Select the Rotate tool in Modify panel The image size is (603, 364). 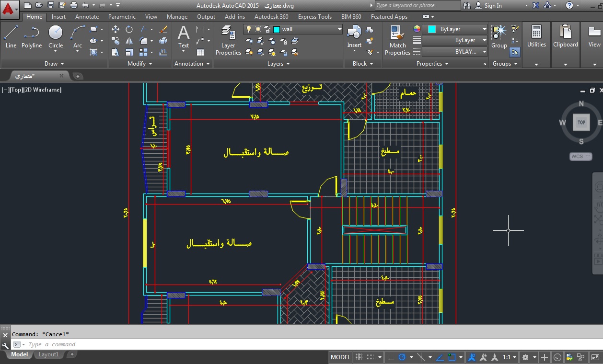coord(129,29)
